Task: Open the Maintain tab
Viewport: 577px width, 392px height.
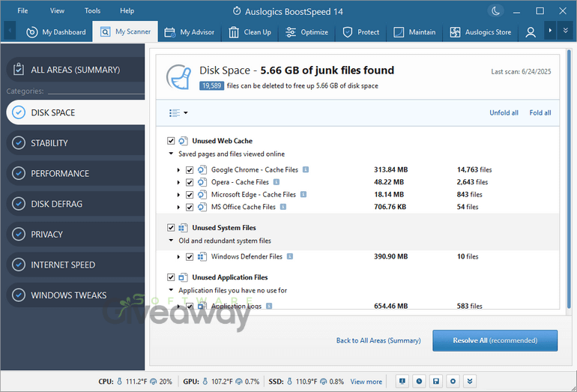Action: (414, 32)
